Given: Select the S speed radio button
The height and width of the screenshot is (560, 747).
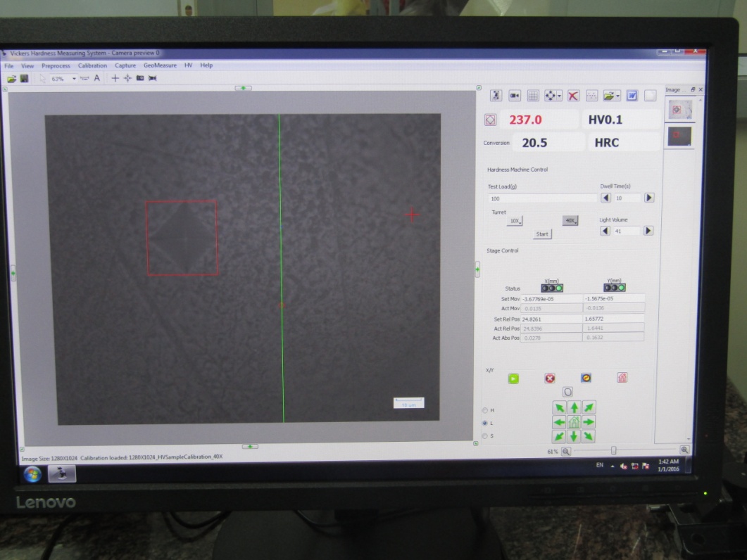Looking at the screenshot, I should coord(485,436).
